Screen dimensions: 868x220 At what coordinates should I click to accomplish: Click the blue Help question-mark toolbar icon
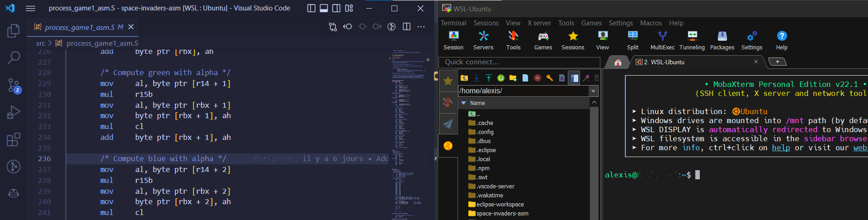point(782,36)
